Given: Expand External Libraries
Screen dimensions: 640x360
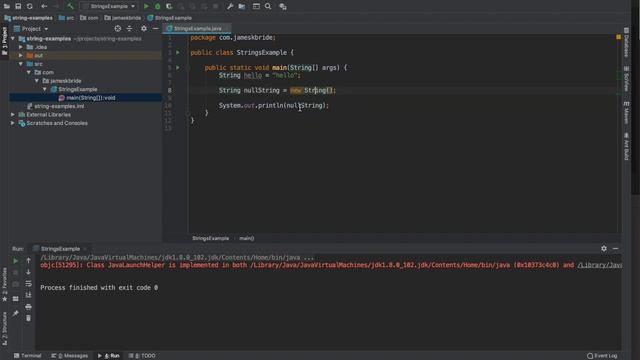Looking at the screenshot, I should click(x=13, y=115).
